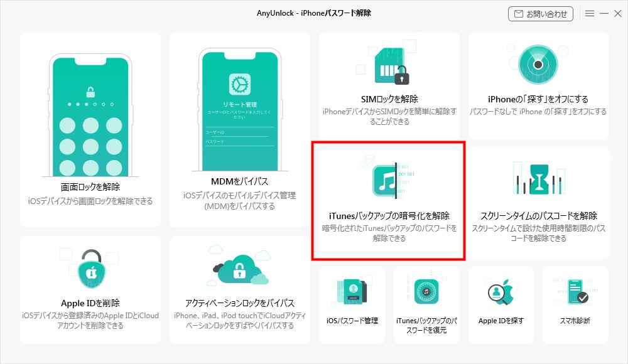The height and width of the screenshot is (364, 628).
Task: Close the AnyUnlock window
Action: [x=618, y=14]
